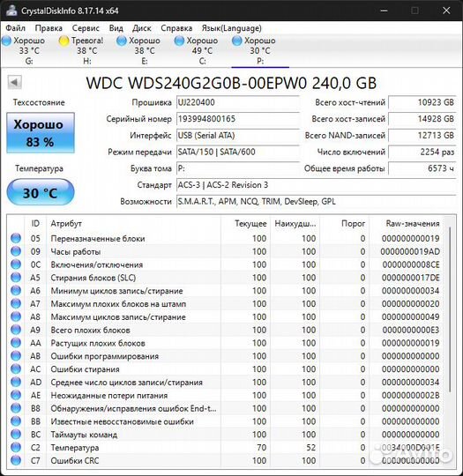Open the Правка menu

[x=49, y=28]
